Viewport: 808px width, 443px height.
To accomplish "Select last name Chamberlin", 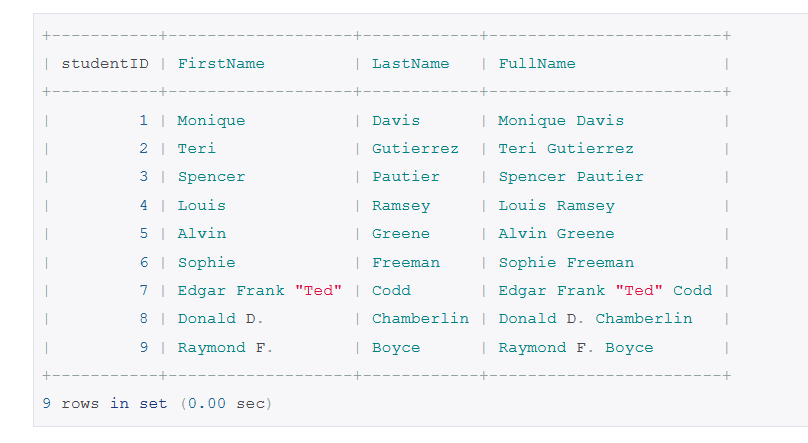I will 420,319.
